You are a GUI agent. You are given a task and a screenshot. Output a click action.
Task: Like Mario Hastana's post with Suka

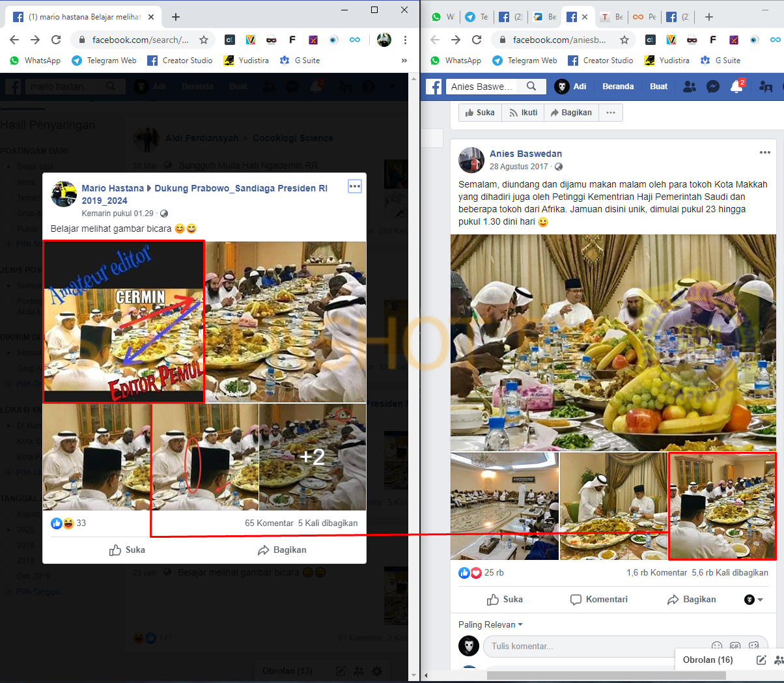point(127,550)
